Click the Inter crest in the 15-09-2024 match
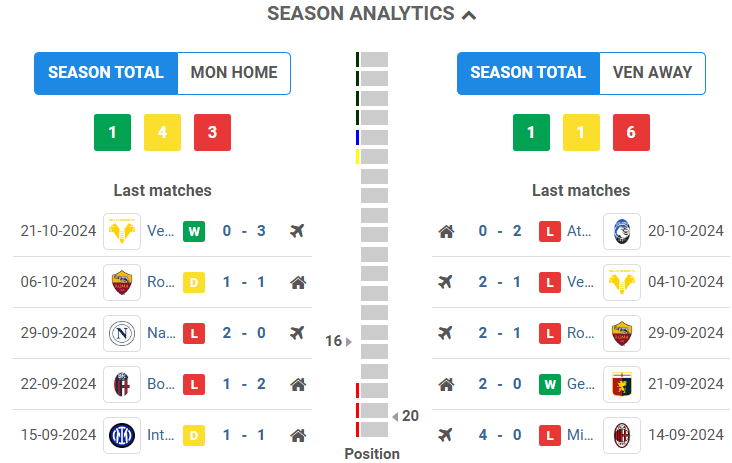Screen dimensions: 732x463 point(122,435)
